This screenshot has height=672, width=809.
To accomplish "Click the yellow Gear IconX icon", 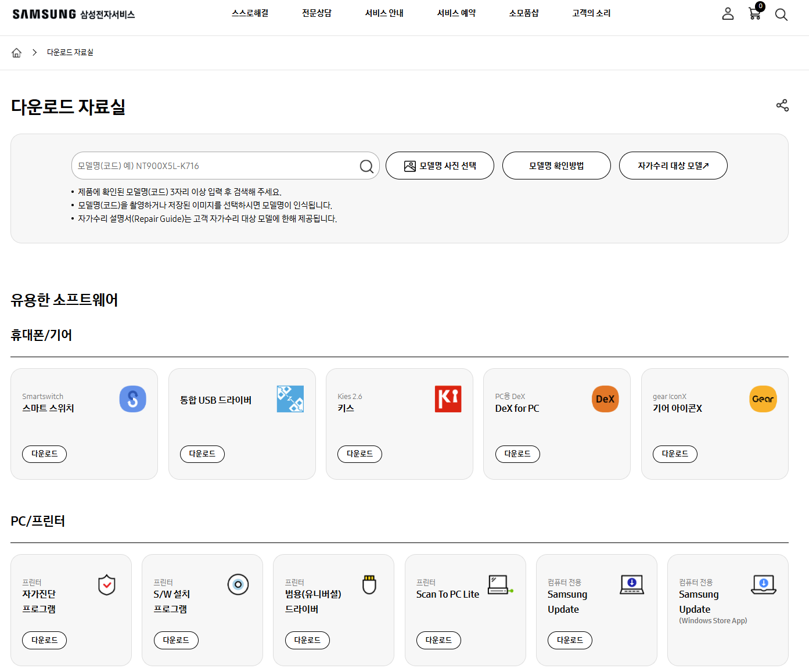I will [763, 399].
